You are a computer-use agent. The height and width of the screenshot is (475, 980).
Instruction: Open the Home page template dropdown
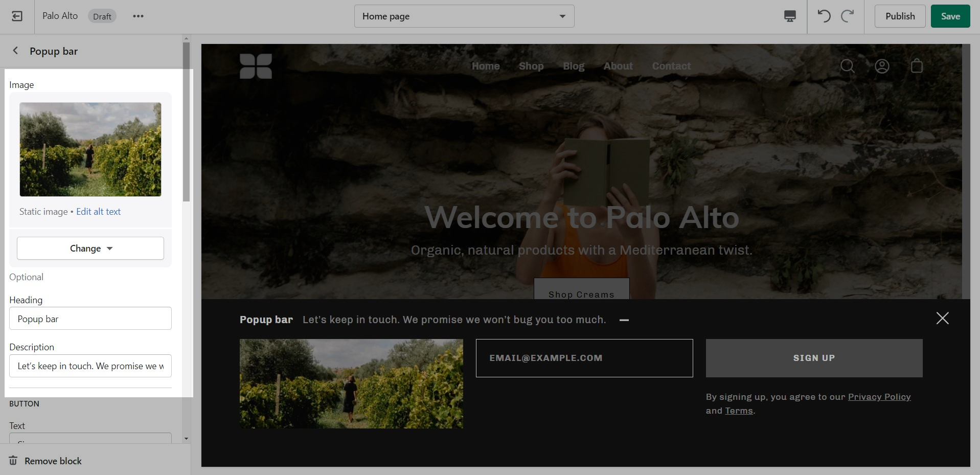point(464,16)
